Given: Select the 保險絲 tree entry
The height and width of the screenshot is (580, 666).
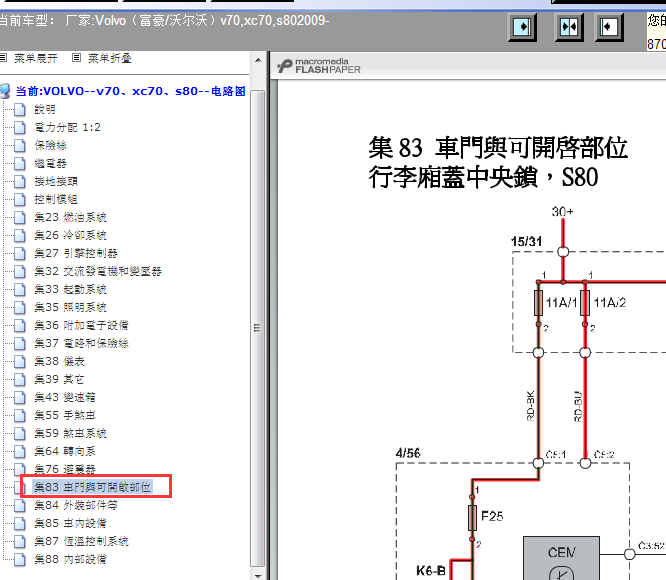Looking at the screenshot, I should (x=51, y=145).
